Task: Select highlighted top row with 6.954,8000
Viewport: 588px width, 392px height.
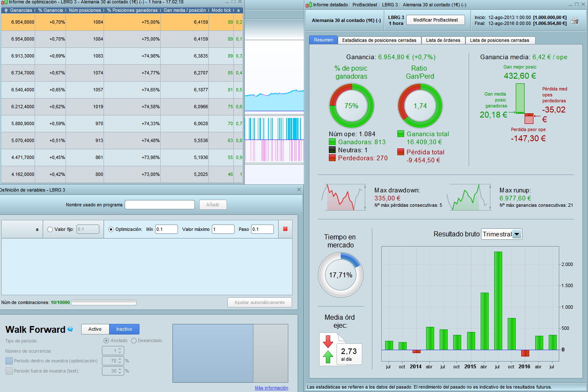Action: [122, 22]
